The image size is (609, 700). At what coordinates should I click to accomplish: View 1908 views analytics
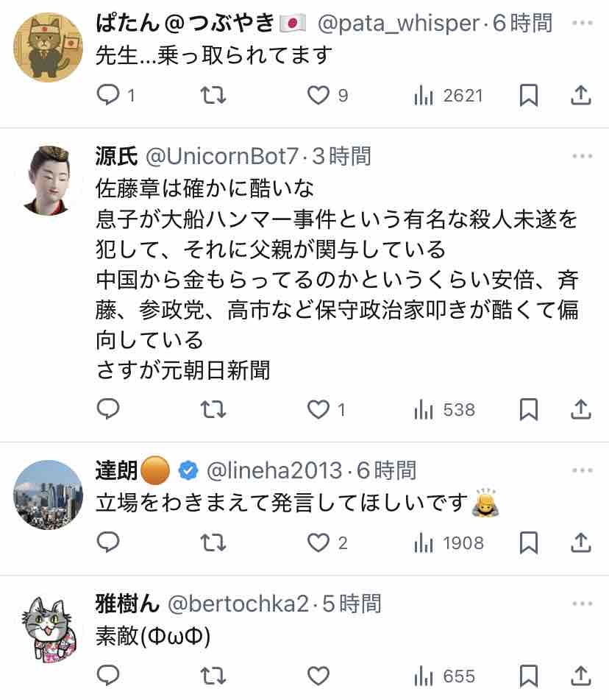449,543
